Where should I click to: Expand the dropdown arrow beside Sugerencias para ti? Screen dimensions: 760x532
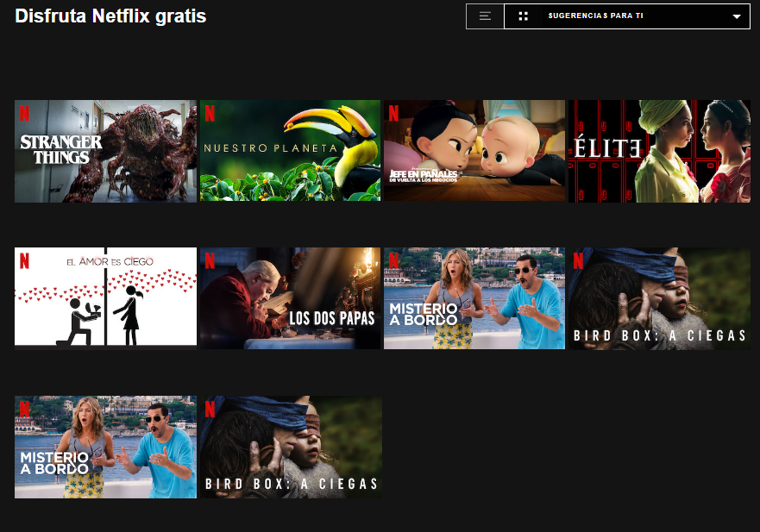pos(736,16)
